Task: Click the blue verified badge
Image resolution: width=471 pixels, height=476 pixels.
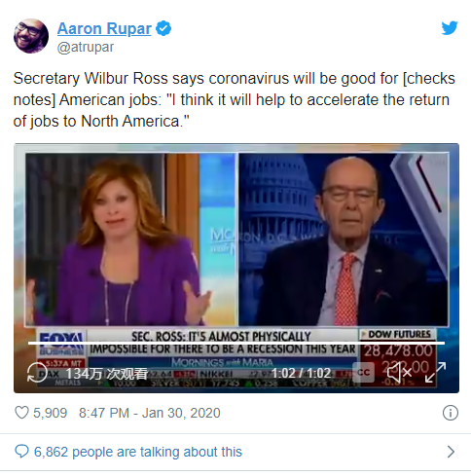Action: coord(163,28)
